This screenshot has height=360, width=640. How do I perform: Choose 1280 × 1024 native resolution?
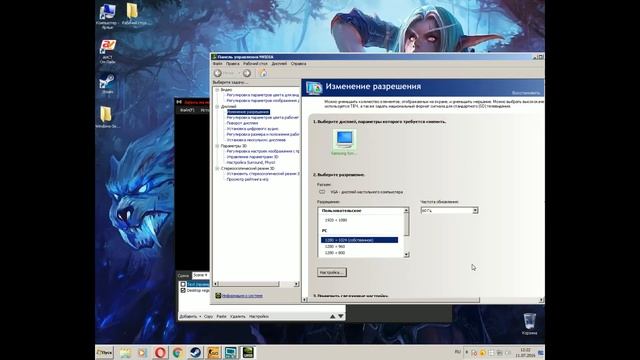pos(359,240)
